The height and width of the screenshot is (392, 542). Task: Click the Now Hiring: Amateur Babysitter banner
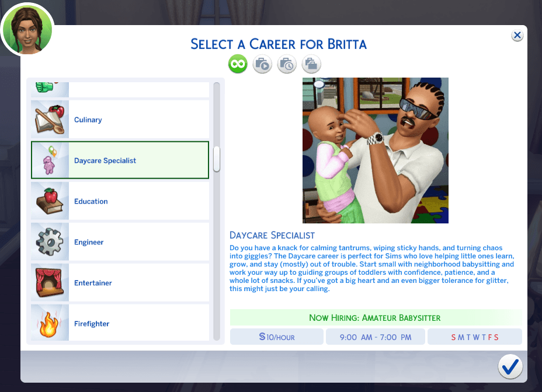click(x=376, y=318)
